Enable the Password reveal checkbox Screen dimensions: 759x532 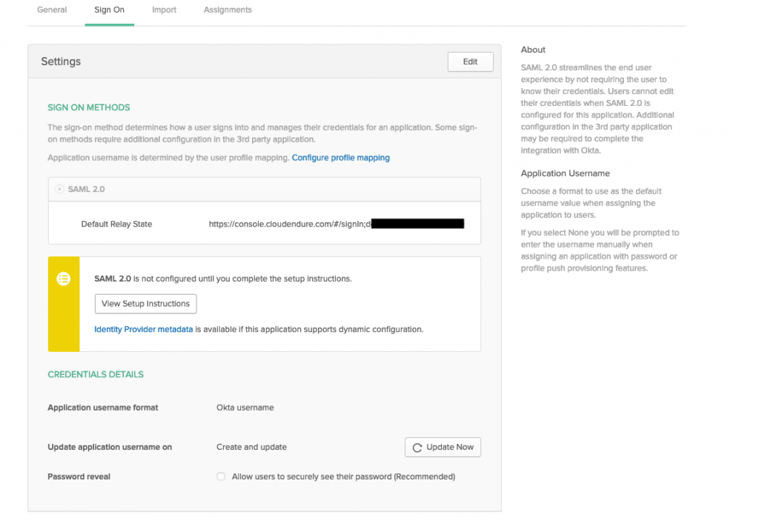[220, 476]
